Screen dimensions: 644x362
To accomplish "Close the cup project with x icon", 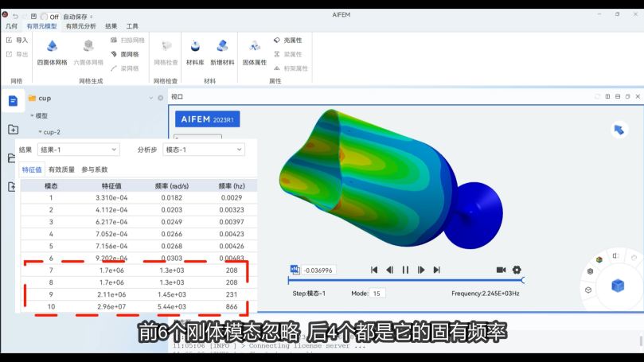I will (160, 98).
